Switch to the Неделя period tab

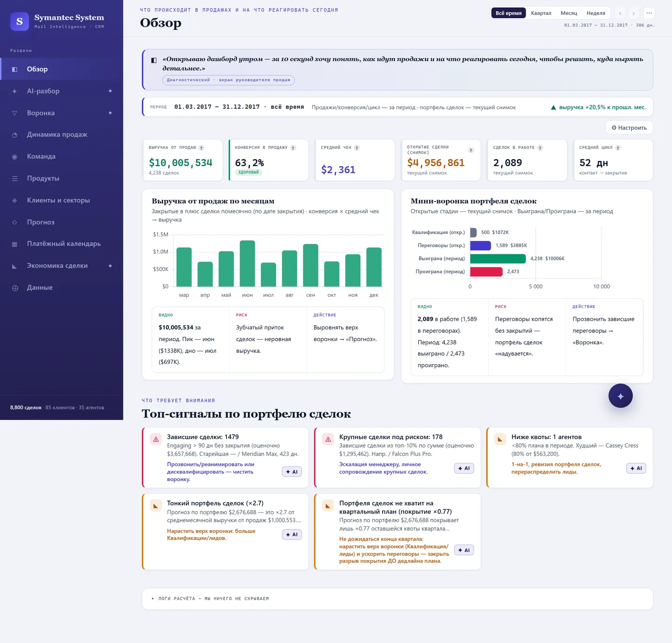pyautogui.click(x=595, y=13)
